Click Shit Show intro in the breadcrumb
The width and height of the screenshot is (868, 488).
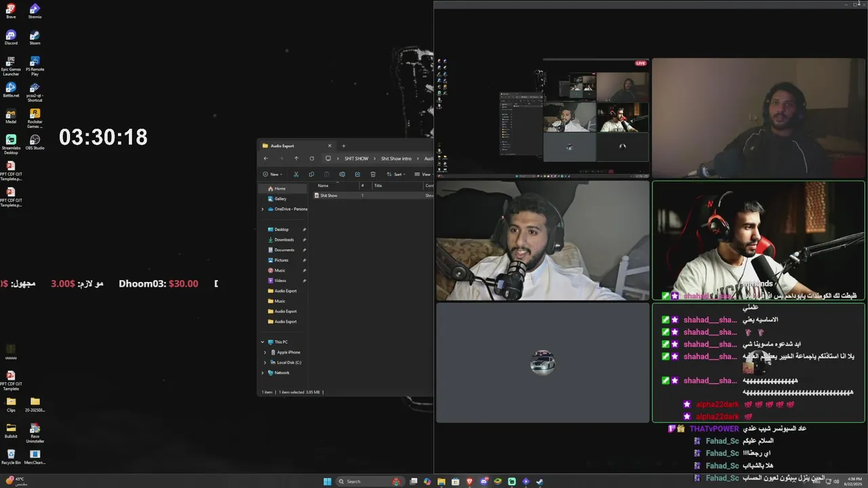[396, 159]
